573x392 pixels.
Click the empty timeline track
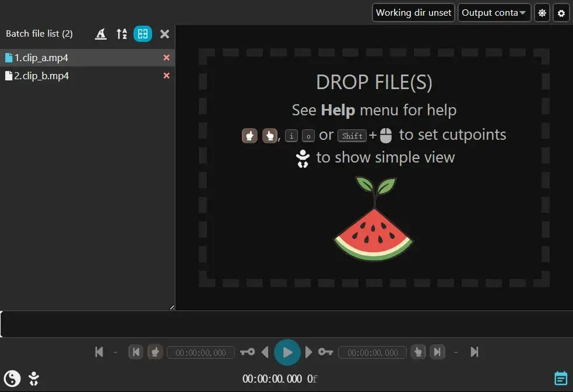[287, 324]
